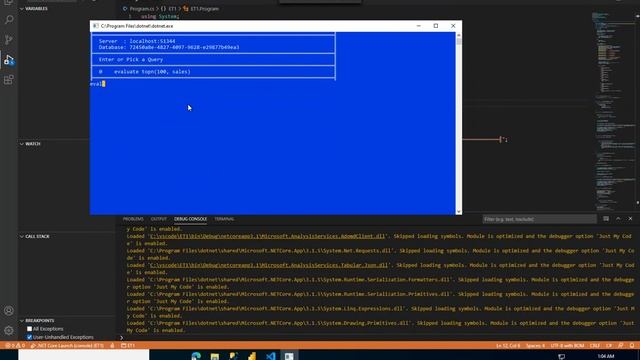Open the Extensions view icon

click(x=9, y=80)
